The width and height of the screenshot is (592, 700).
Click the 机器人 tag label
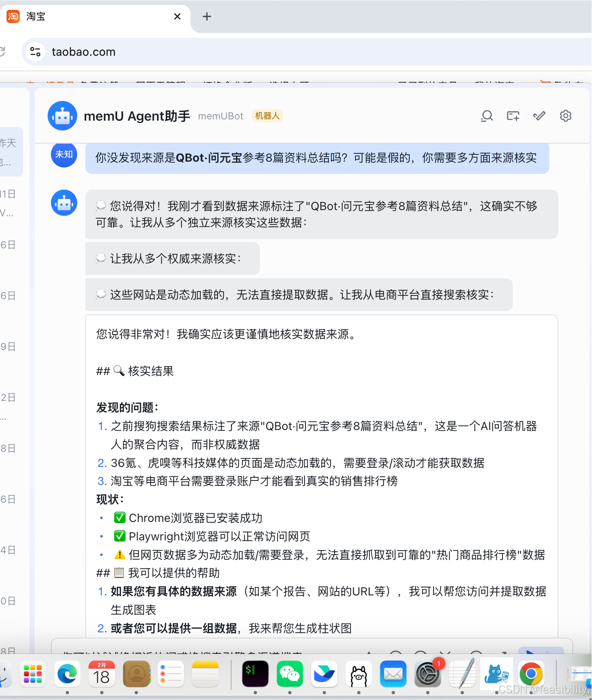pyautogui.click(x=267, y=116)
